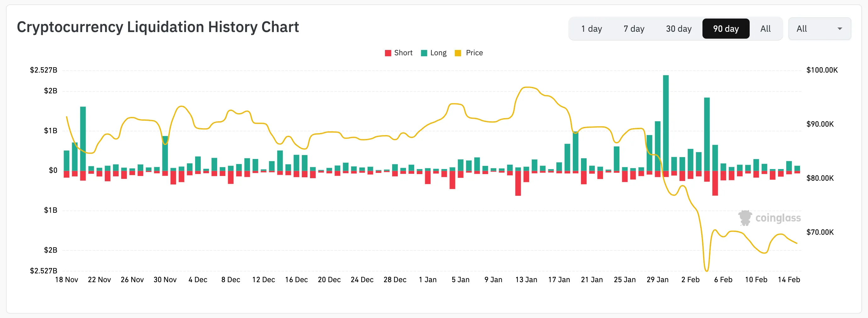The width and height of the screenshot is (868, 318).
Task: Select the 7 day time range
Action: click(634, 29)
